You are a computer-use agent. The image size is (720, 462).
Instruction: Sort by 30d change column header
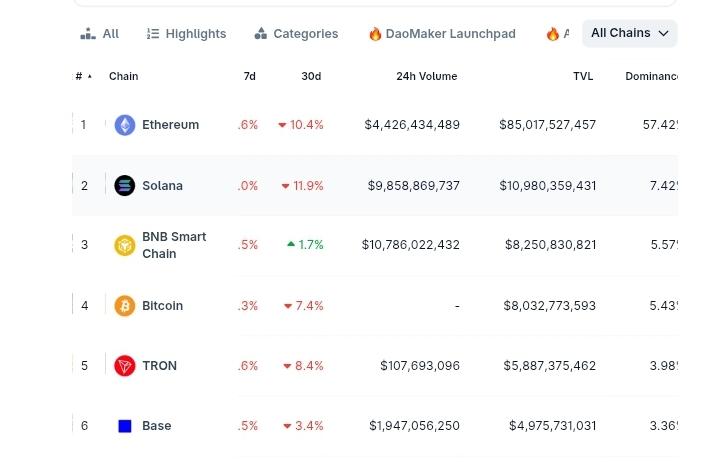(x=311, y=76)
